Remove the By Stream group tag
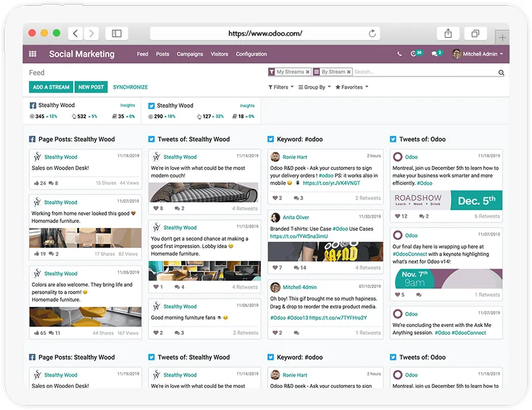532x410 pixels. click(348, 72)
